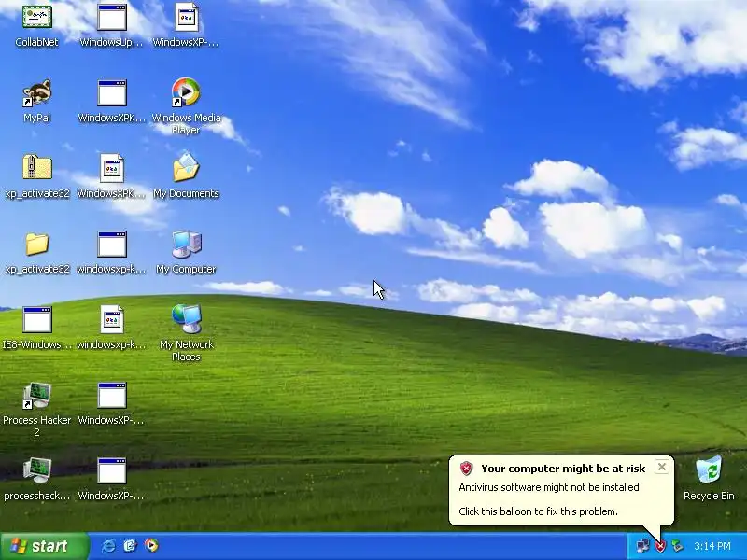This screenshot has width=747, height=560.
Task: Click the red Security Center shield tray icon
Action: [660, 546]
